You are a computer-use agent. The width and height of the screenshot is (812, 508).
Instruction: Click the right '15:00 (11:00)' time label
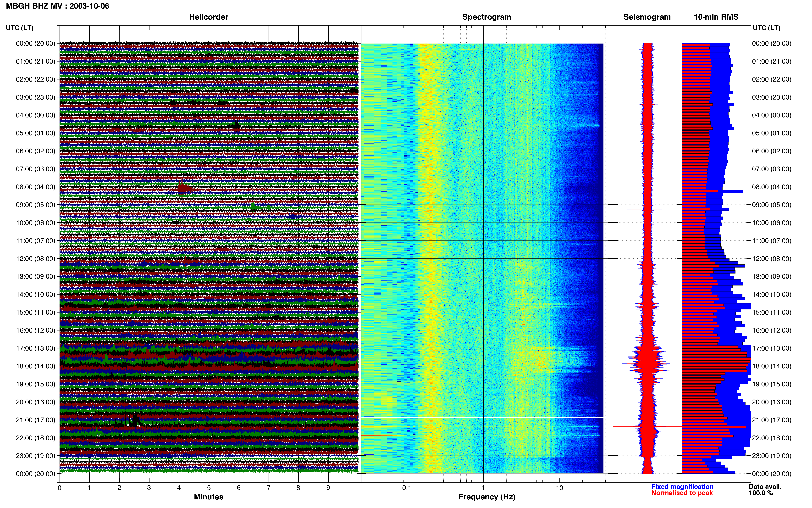pyautogui.click(x=771, y=313)
